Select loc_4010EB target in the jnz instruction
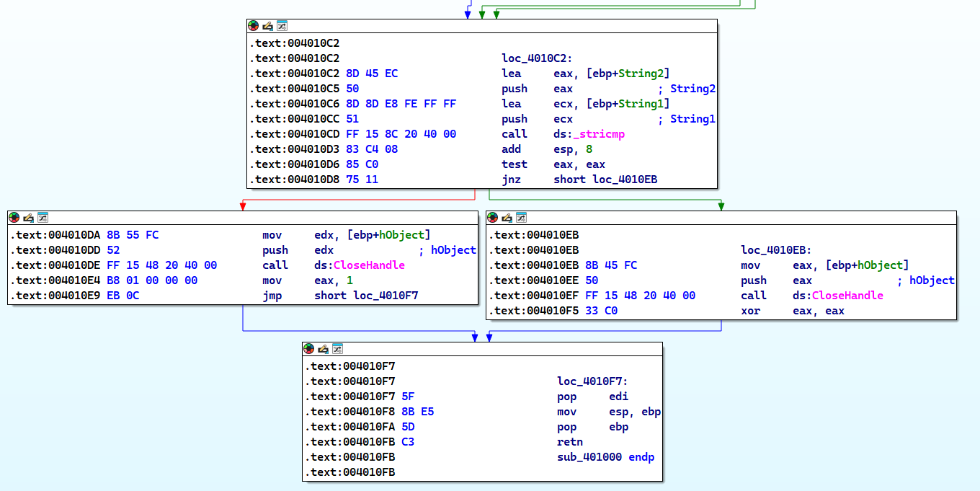Screen dimensions: 980x491 [625, 180]
